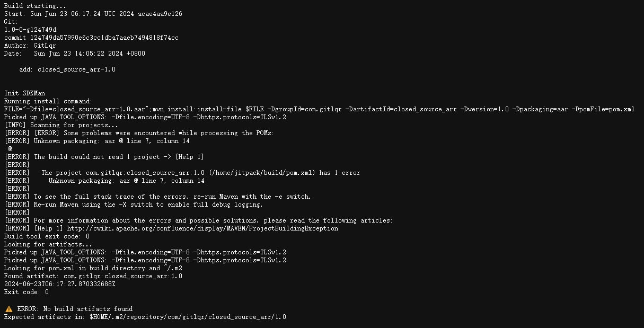The height and width of the screenshot is (328, 644).
Task: Click the 'Running install command:' line
Action: click(x=48, y=101)
